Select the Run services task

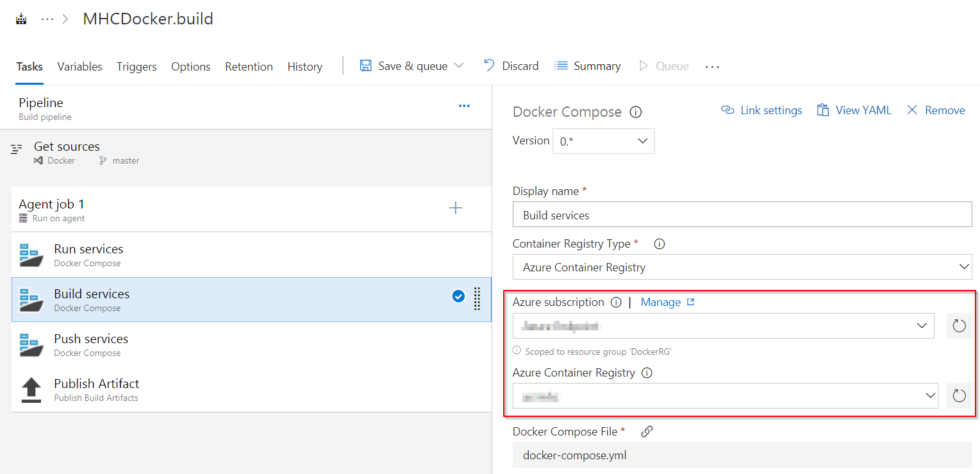(252, 255)
